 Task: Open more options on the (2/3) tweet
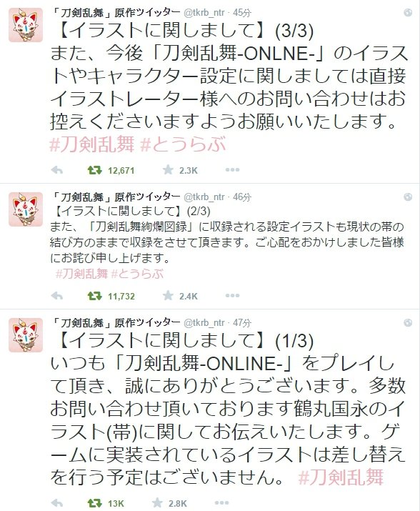pyautogui.click(x=232, y=296)
